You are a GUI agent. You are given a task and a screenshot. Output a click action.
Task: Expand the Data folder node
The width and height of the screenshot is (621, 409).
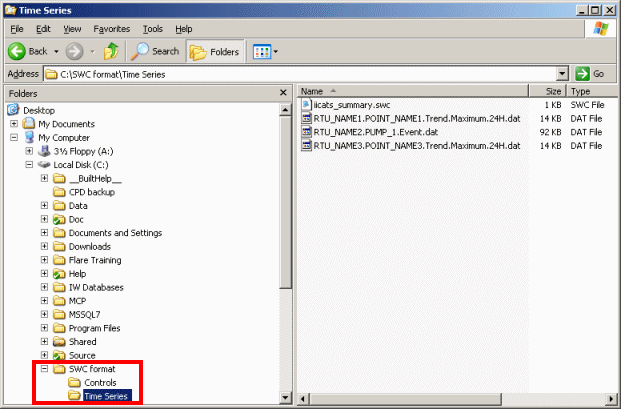44,205
